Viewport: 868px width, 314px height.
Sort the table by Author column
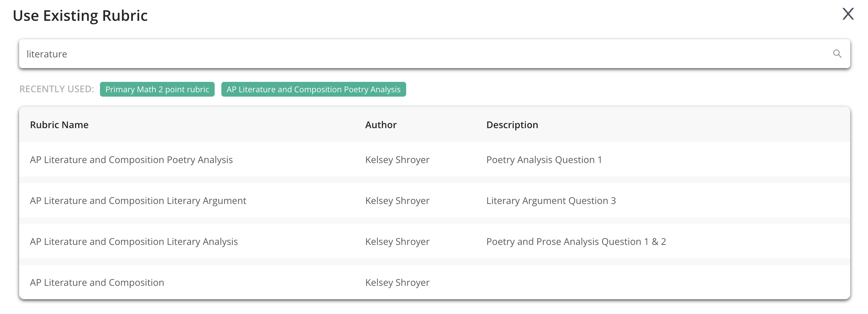[381, 124]
